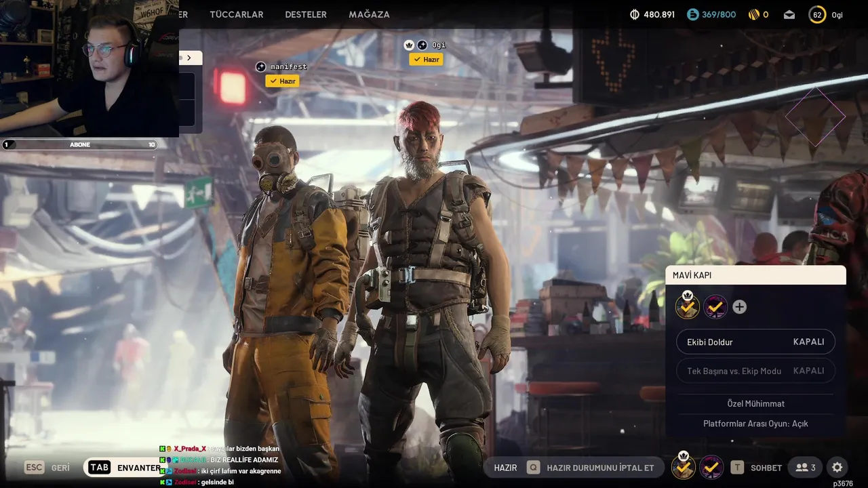This screenshot has height=488, width=868.
Task: Click the ESC key icon
Action: [x=34, y=468]
